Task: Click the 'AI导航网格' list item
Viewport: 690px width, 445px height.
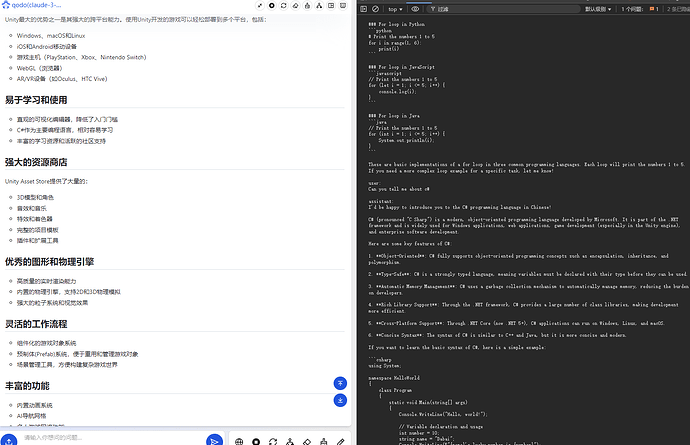Action: click(31, 416)
